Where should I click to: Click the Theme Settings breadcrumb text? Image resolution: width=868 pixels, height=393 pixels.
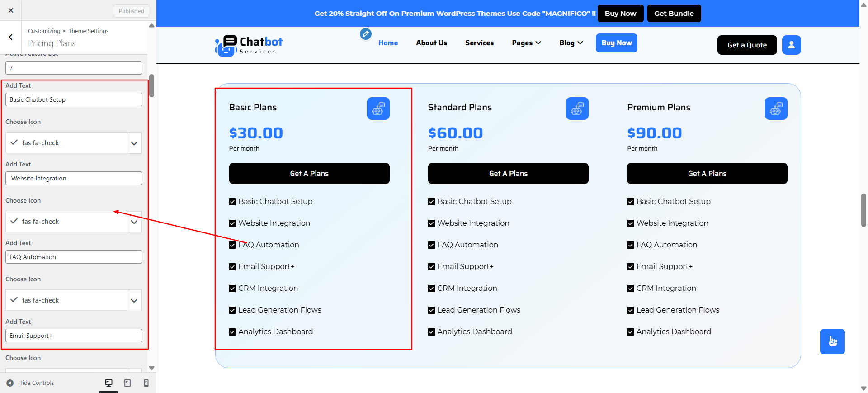[89, 31]
